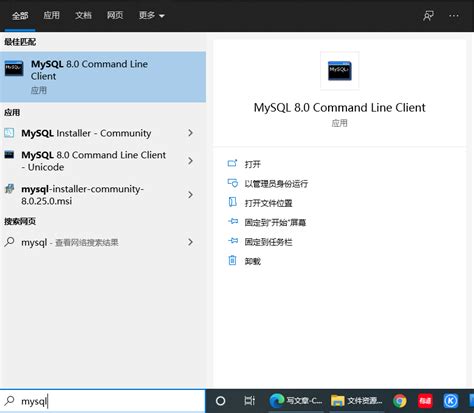Image resolution: width=474 pixels, height=413 pixels.
Task: Choose 固定到任务栏
Action: tap(268, 241)
